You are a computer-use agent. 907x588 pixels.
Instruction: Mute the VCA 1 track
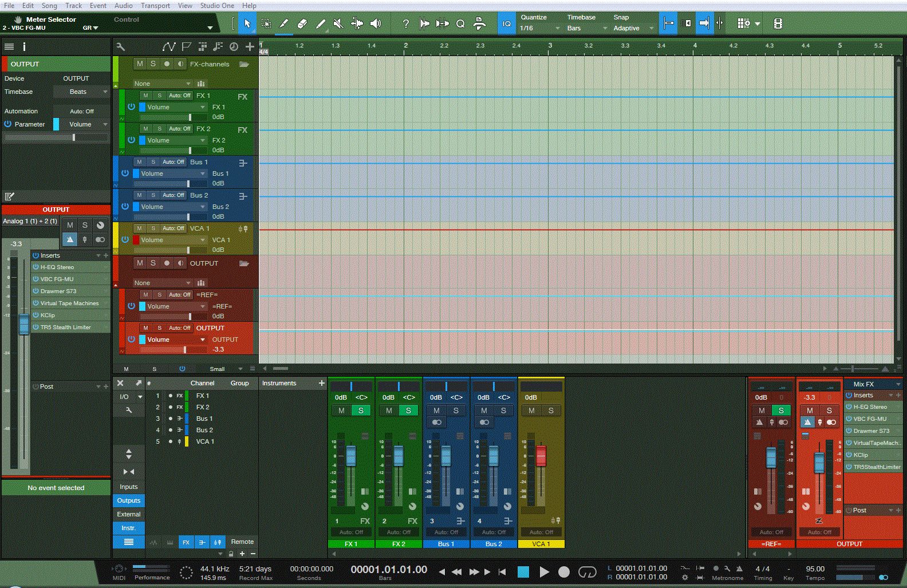[139, 228]
